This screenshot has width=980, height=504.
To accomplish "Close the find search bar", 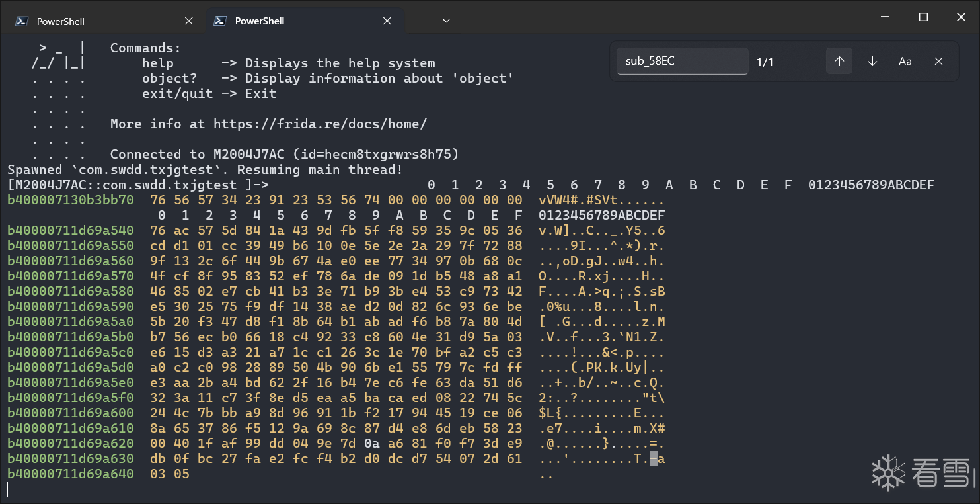I will (938, 62).
